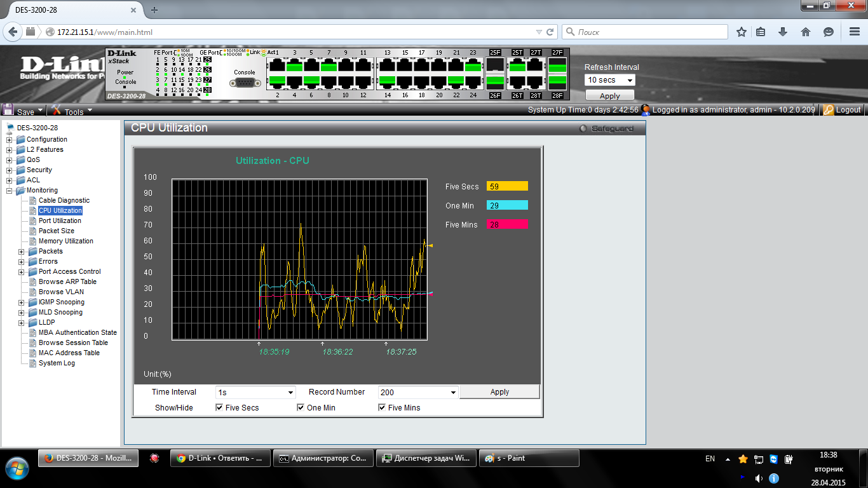Viewport: 868px width, 488px height.
Task: Uncheck the Five Secs checkbox
Action: (x=219, y=408)
